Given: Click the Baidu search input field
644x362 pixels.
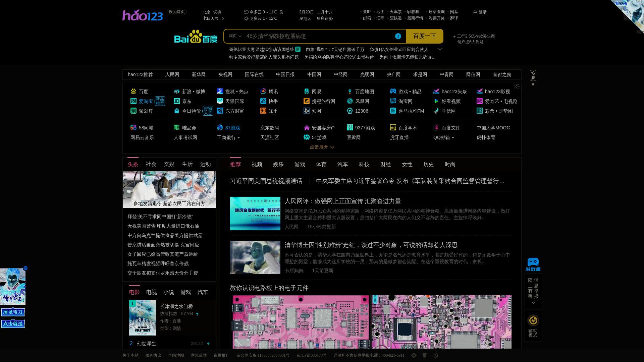Looking at the screenshot, I should 319,36.
